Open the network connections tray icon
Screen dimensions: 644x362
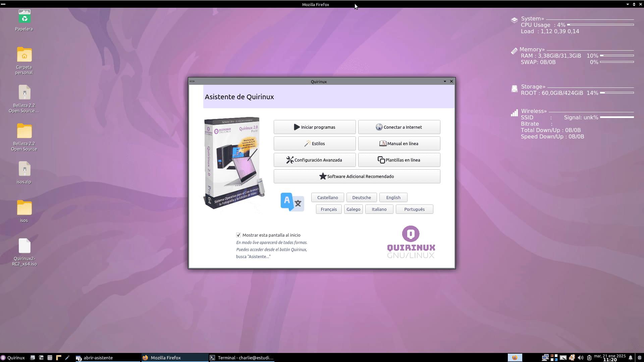pos(545,358)
